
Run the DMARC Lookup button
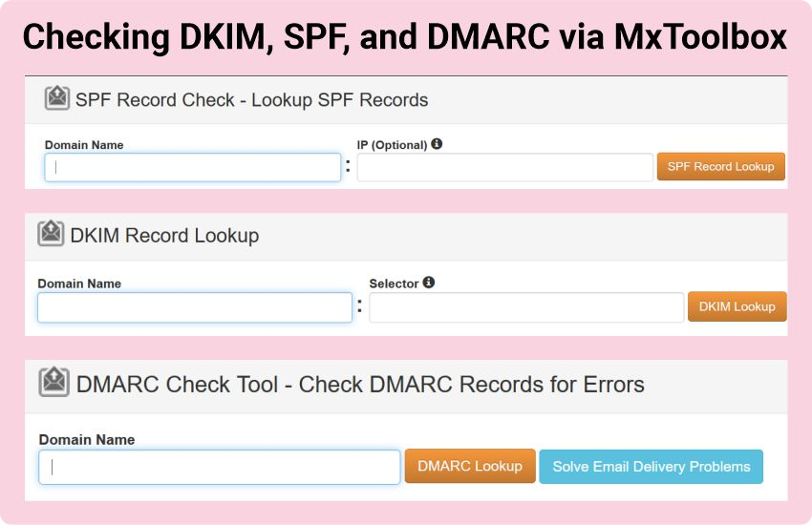coord(470,466)
